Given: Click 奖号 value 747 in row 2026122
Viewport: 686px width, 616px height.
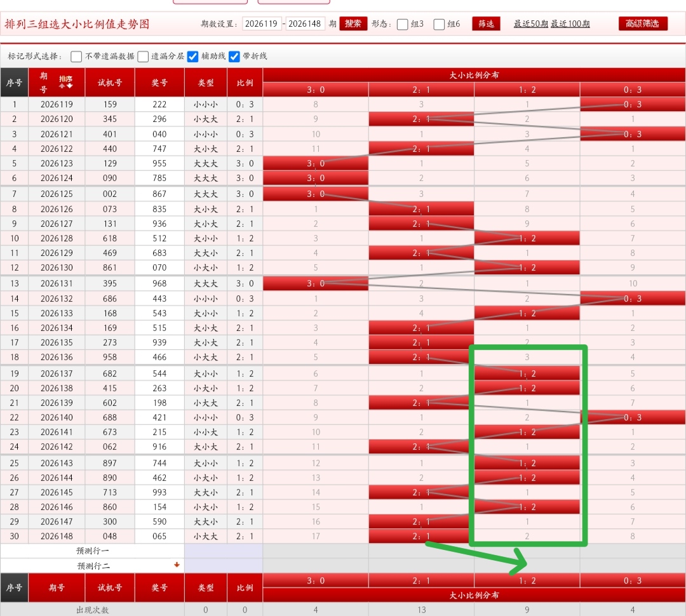Looking at the screenshot, I should click(x=159, y=149).
